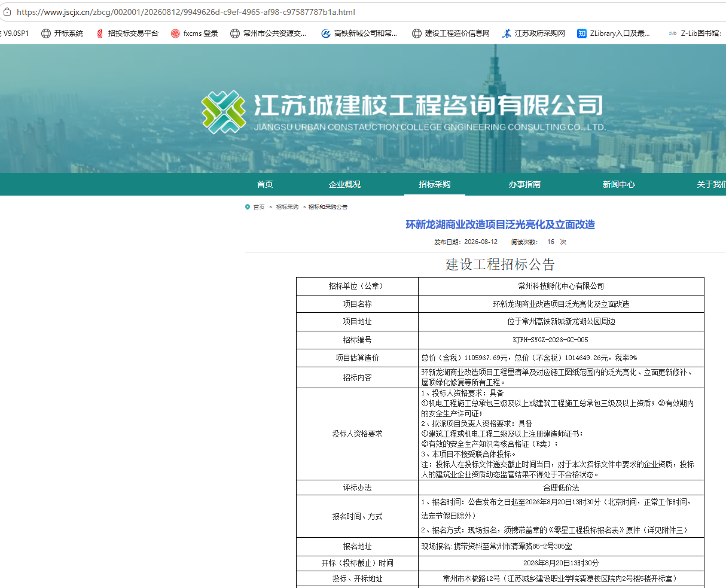Open the 开标系统 bookmark
Screen dimensions: 726x588
click(x=62, y=33)
